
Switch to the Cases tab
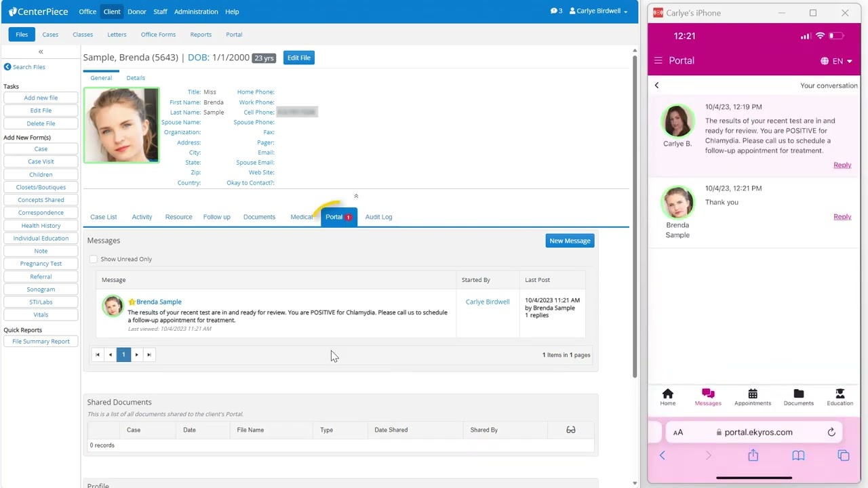click(x=50, y=35)
